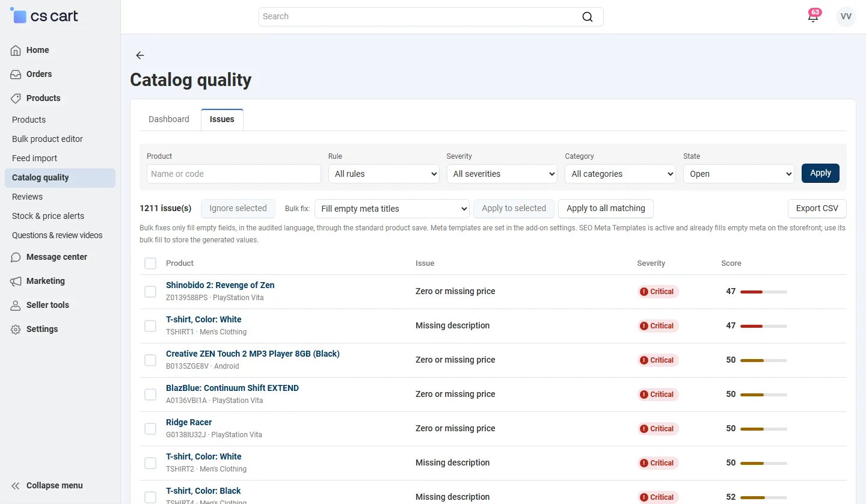Click the Message center chat bubble icon

tap(16, 257)
